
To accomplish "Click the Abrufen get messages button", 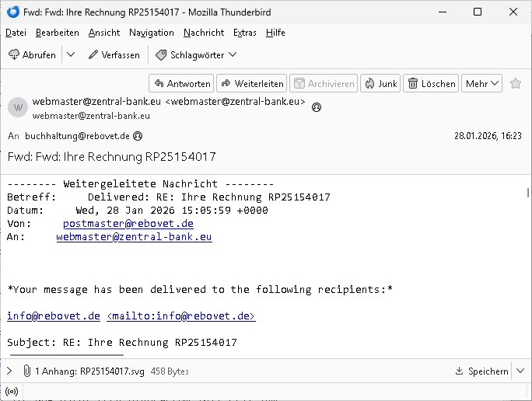I will coord(32,54).
